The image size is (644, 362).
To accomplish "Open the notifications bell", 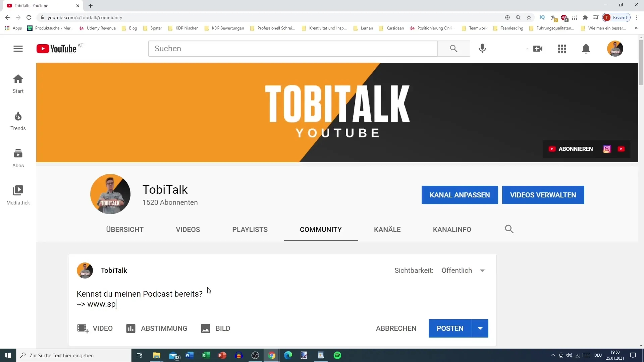I will tap(586, 49).
